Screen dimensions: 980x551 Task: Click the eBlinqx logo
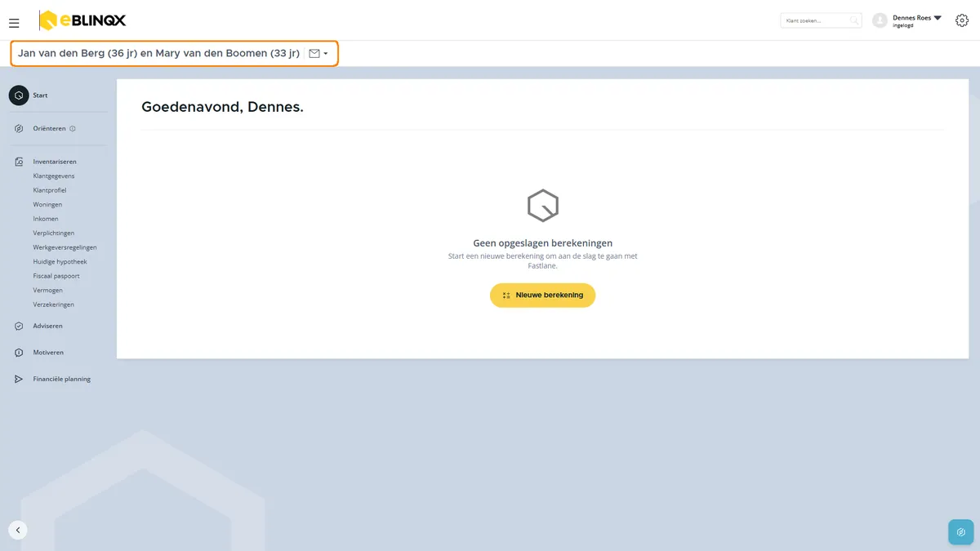(x=82, y=20)
